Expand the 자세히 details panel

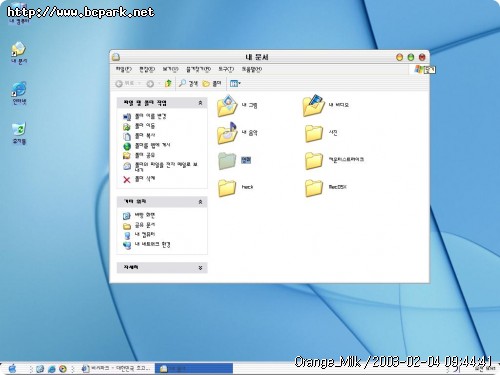tap(200, 268)
